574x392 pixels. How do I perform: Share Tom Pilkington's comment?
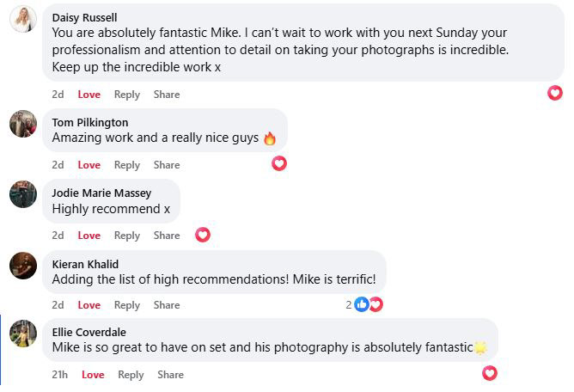pos(167,165)
